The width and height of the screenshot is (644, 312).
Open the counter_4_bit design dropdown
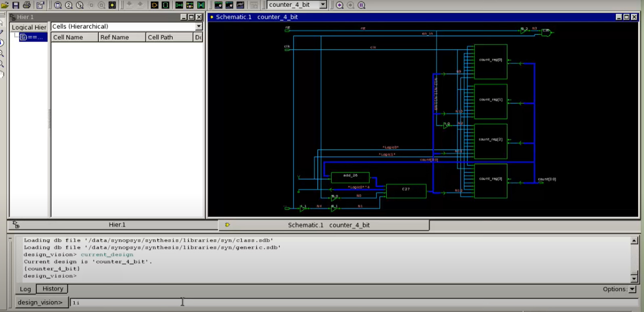pos(323,5)
